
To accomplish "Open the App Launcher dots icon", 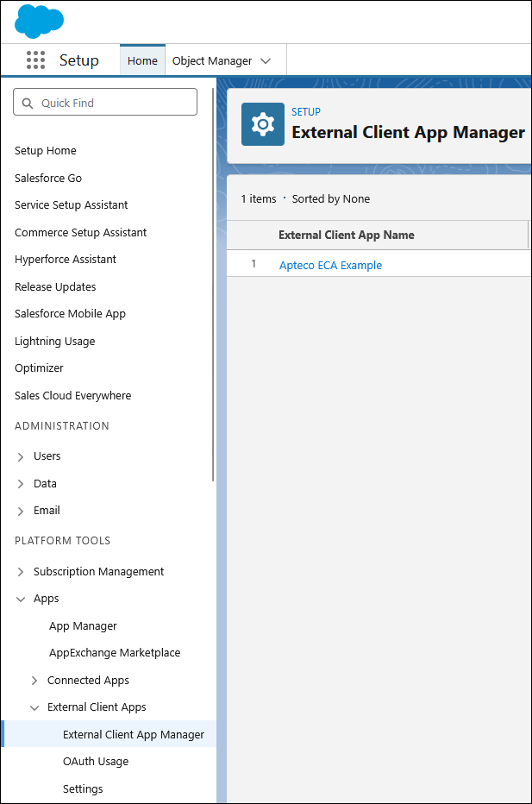I will tap(36, 60).
